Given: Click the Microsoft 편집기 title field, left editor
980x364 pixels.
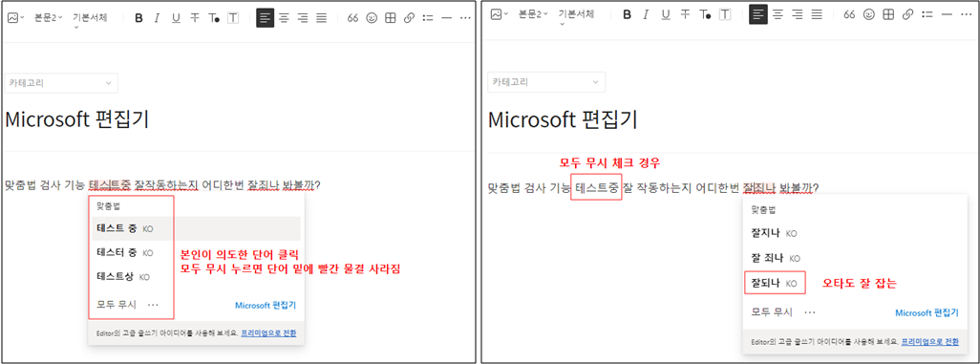Looking at the screenshot, I should 76,118.
